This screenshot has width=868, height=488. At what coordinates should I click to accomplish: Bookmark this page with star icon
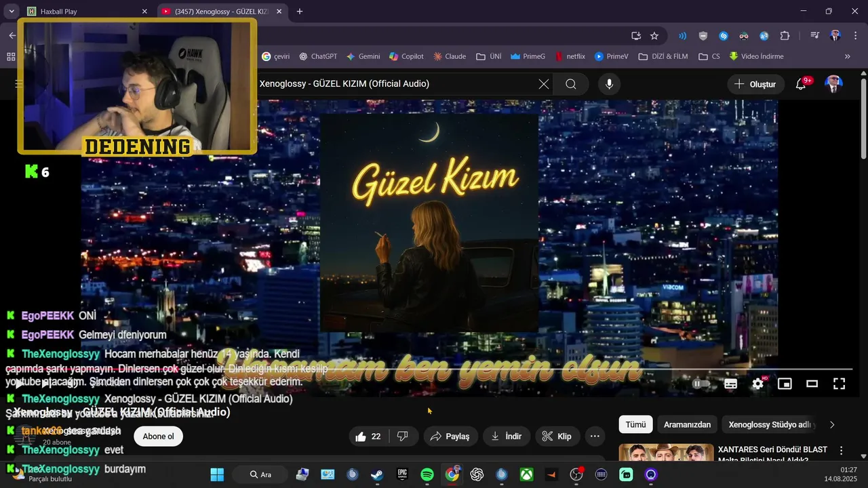click(654, 36)
